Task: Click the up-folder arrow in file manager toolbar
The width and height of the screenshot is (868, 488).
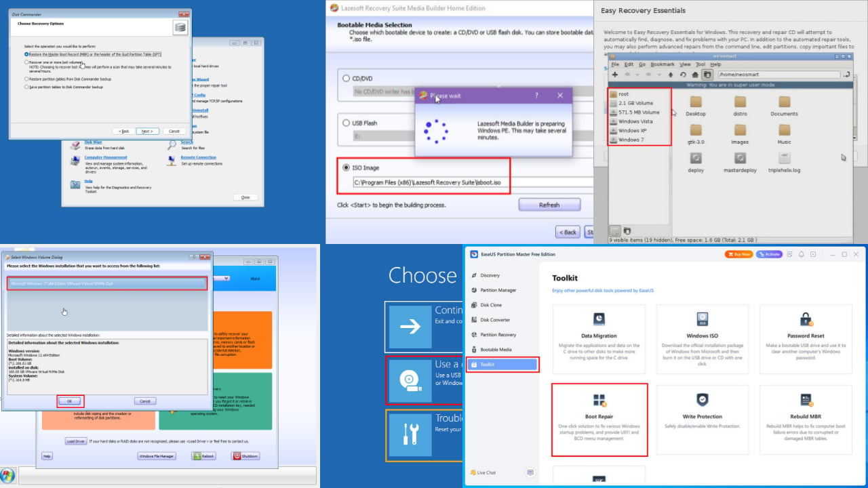Action: [671, 75]
